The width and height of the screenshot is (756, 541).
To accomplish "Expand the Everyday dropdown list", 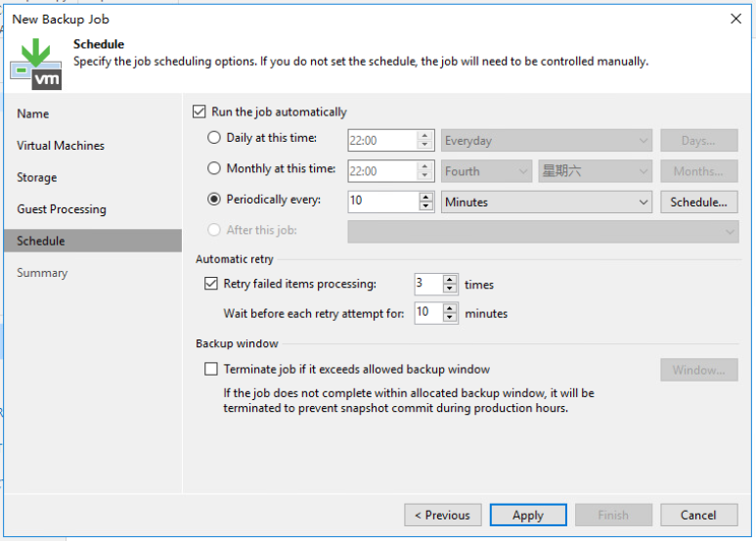I will [547, 140].
